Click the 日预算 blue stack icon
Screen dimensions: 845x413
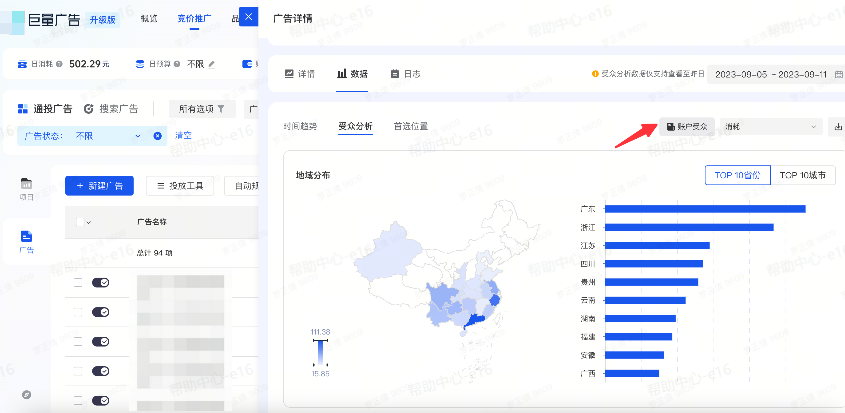(140, 64)
